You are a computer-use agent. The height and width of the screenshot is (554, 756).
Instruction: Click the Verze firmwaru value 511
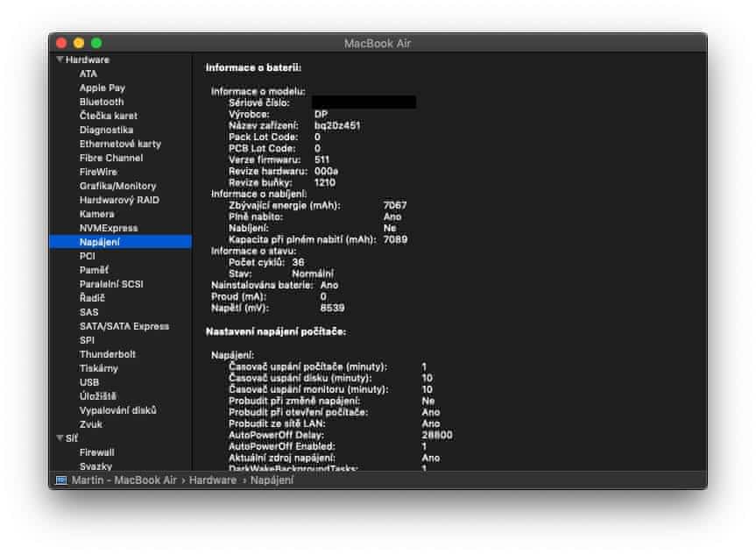click(322, 160)
